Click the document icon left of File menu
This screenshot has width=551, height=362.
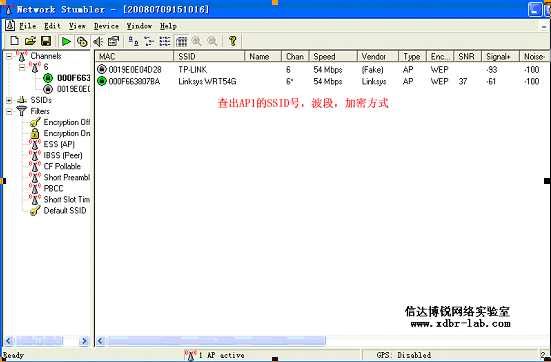(x=10, y=26)
